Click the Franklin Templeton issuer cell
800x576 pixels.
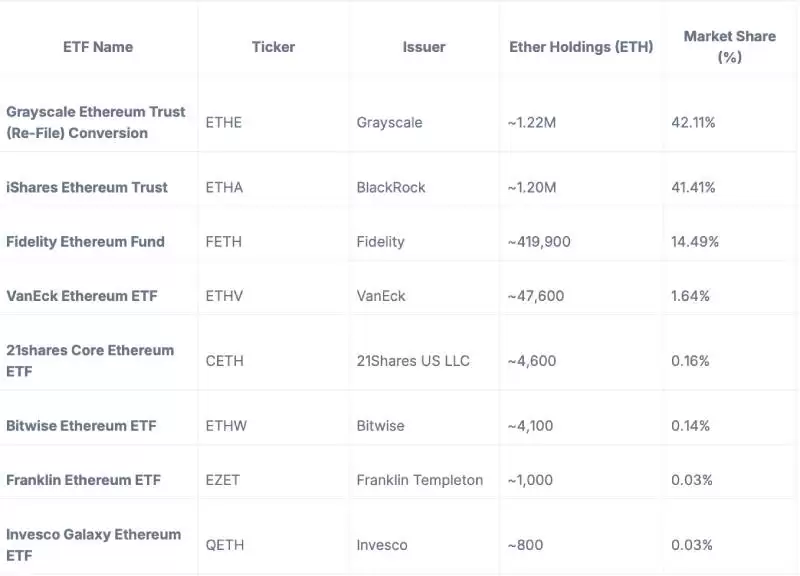tap(419, 480)
